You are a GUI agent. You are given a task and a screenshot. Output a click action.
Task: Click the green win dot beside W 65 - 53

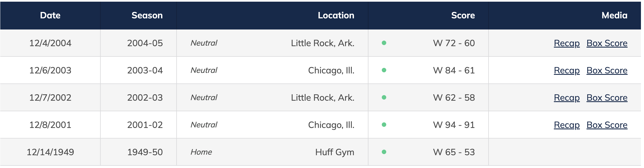point(384,152)
